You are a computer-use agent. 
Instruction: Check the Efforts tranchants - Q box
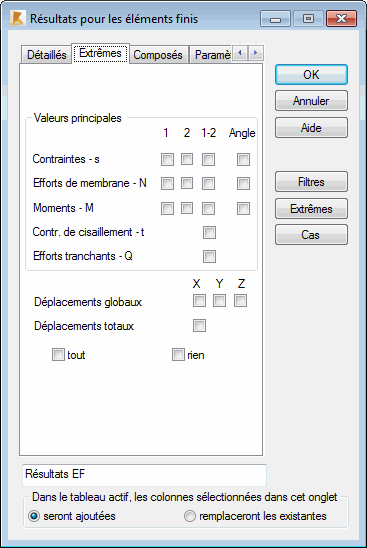(209, 256)
